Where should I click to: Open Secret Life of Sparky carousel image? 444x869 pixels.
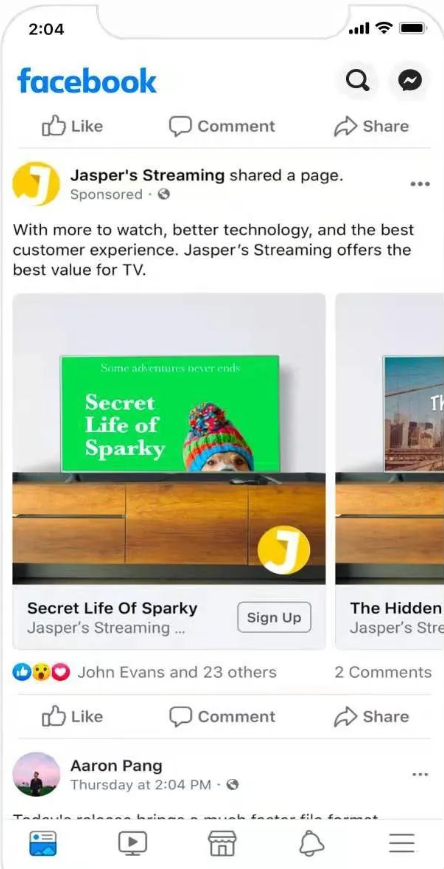(169, 438)
